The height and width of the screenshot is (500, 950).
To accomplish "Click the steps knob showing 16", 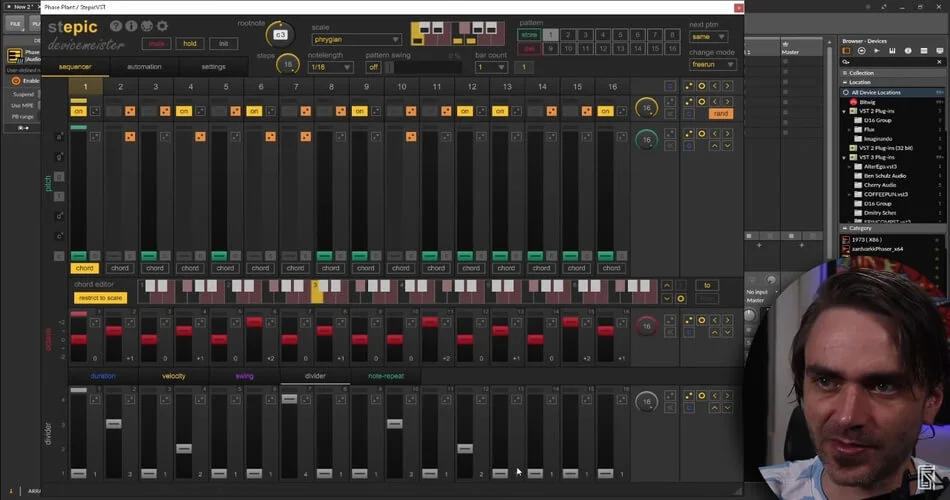I will (288, 64).
